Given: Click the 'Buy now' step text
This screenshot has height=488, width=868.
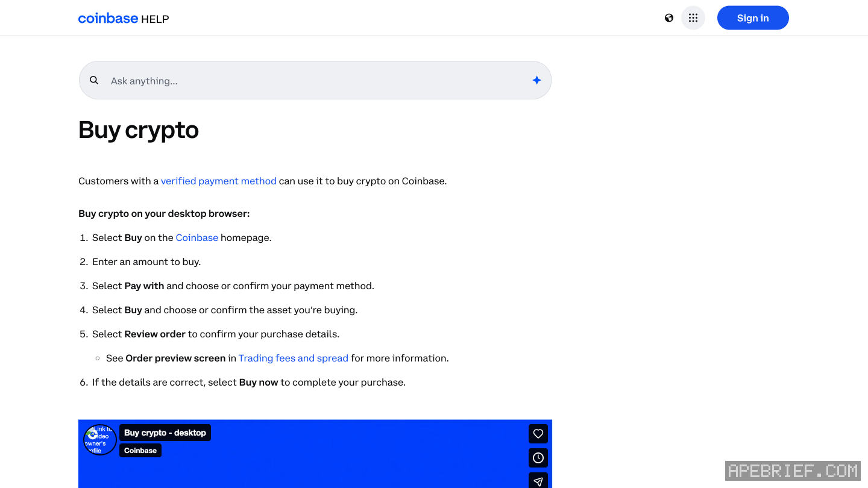Looking at the screenshot, I should pos(259,382).
